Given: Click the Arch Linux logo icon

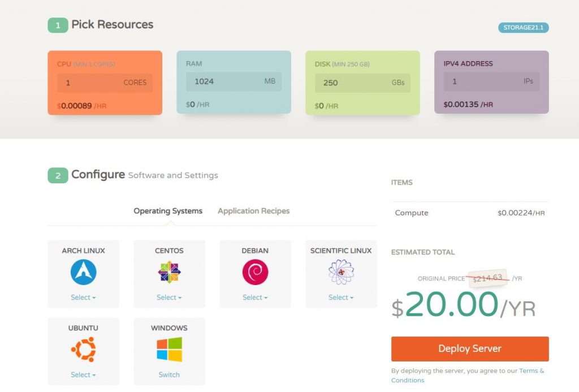Looking at the screenshot, I should point(84,272).
